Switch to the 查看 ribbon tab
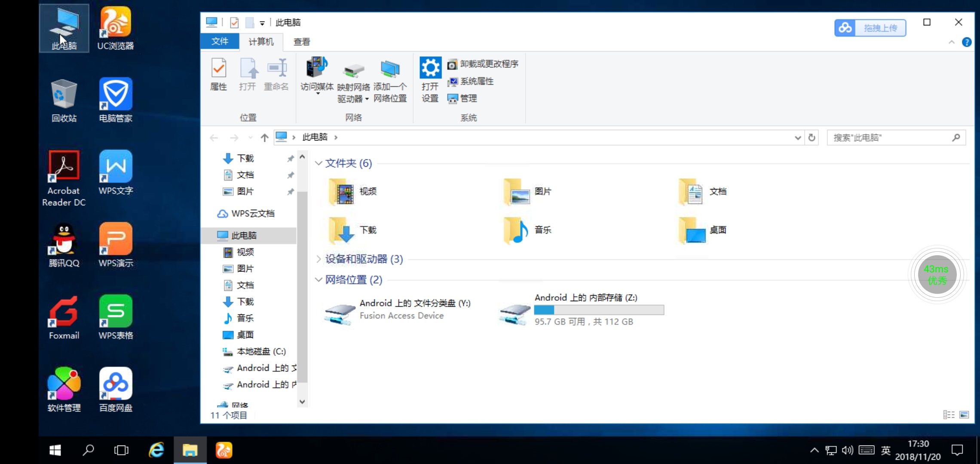The width and height of the screenshot is (980, 464). (302, 42)
